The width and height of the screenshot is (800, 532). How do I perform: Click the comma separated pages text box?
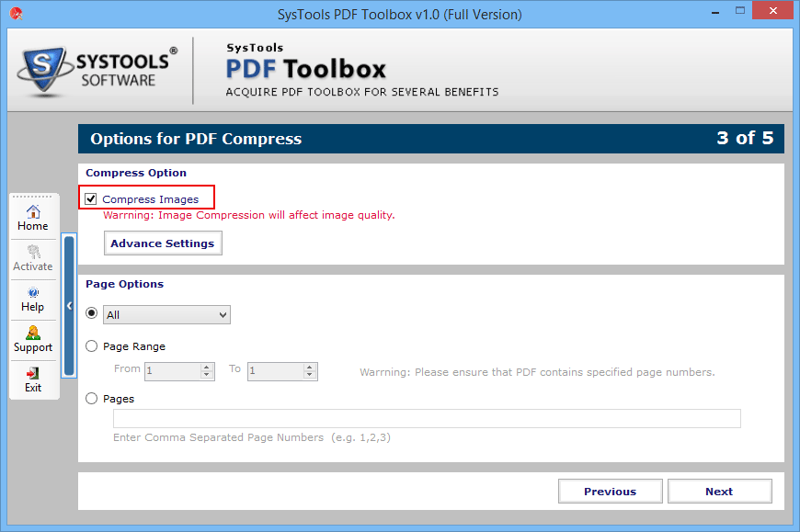click(427, 419)
